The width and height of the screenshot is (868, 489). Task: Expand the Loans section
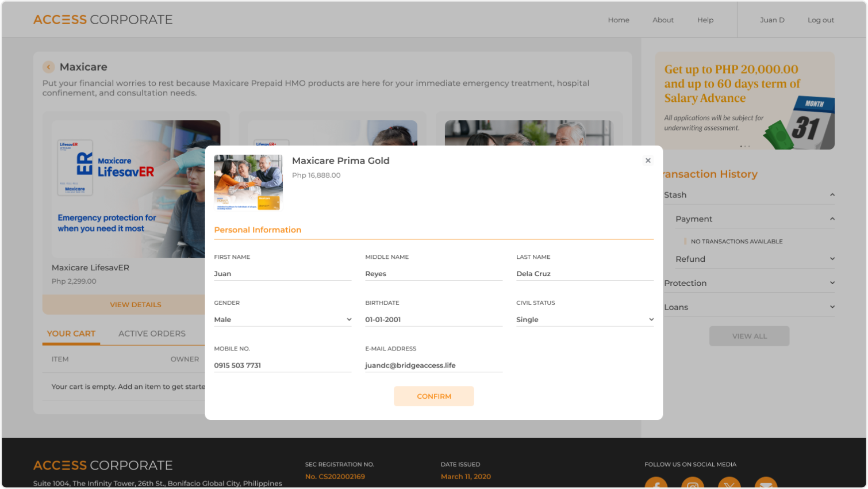(x=832, y=307)
